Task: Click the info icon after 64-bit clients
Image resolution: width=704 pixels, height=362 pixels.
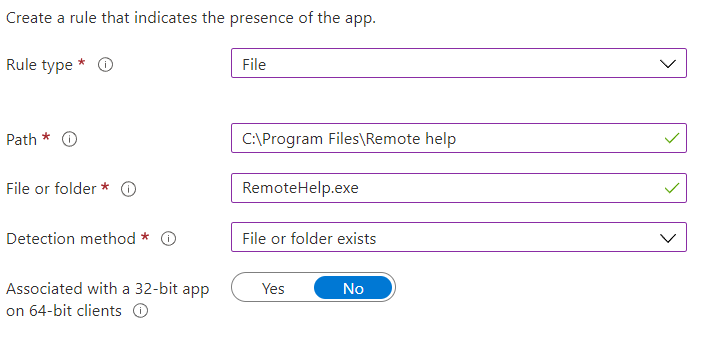Action: (140, 310)
